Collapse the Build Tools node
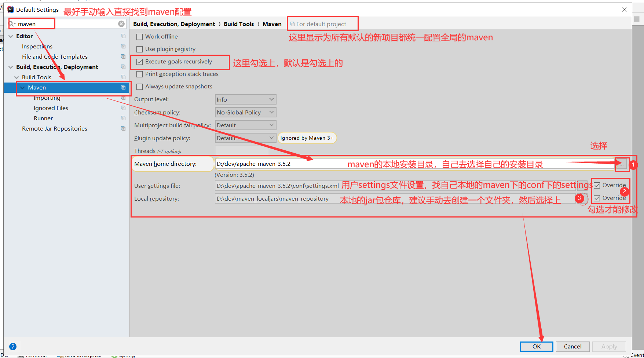Viewport: 644px width, 358px height. [17, 77]
